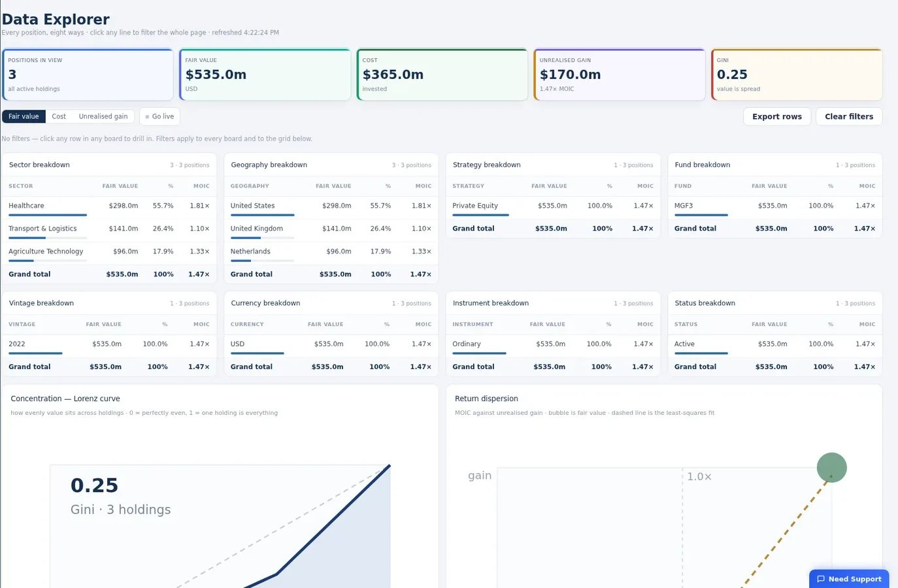The width and height of the screenshot is (898, 588).
Task: Select the Gini 0.25 summary card
Action: tap(796, 74)
